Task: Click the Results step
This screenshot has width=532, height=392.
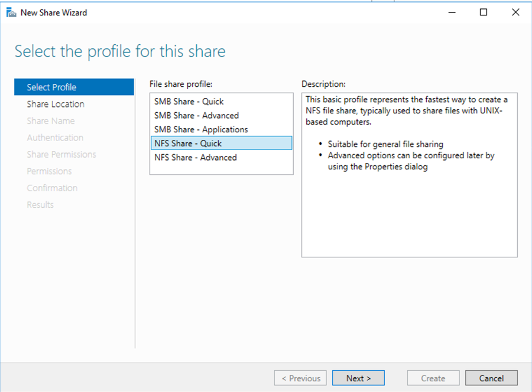Action: pyautogui.click(x=40, y=205)
